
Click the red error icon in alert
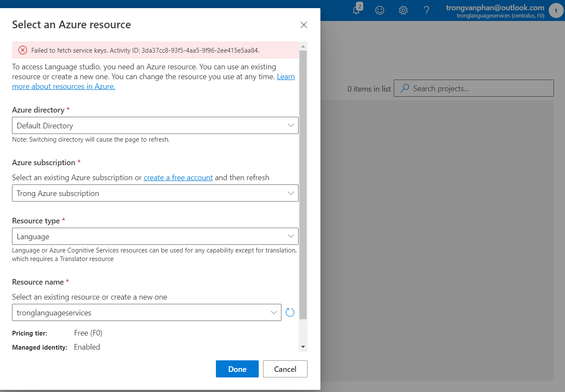coord(23,50)
